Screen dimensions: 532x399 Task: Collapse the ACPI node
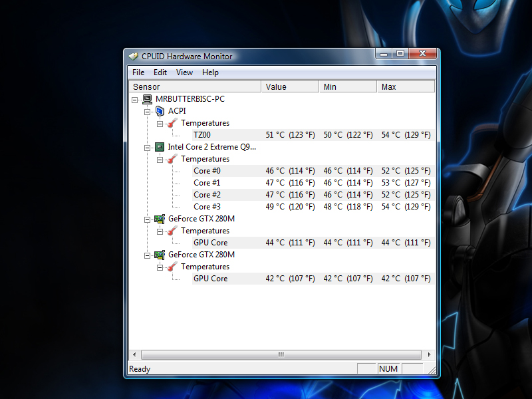pyautogui.click(x=147, y=112)
